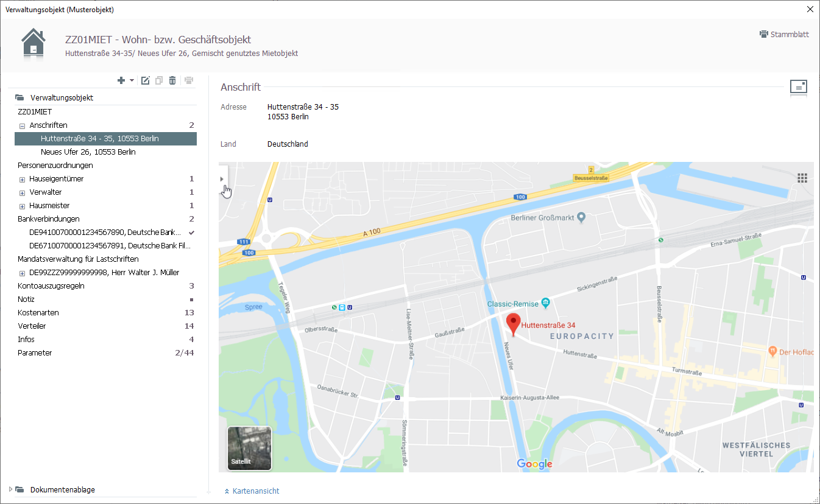The height and width of the screenshot is (504, 820).
Task: Select Mandatsverwaltung für Lastschriften entry
Action: [78, 259]
